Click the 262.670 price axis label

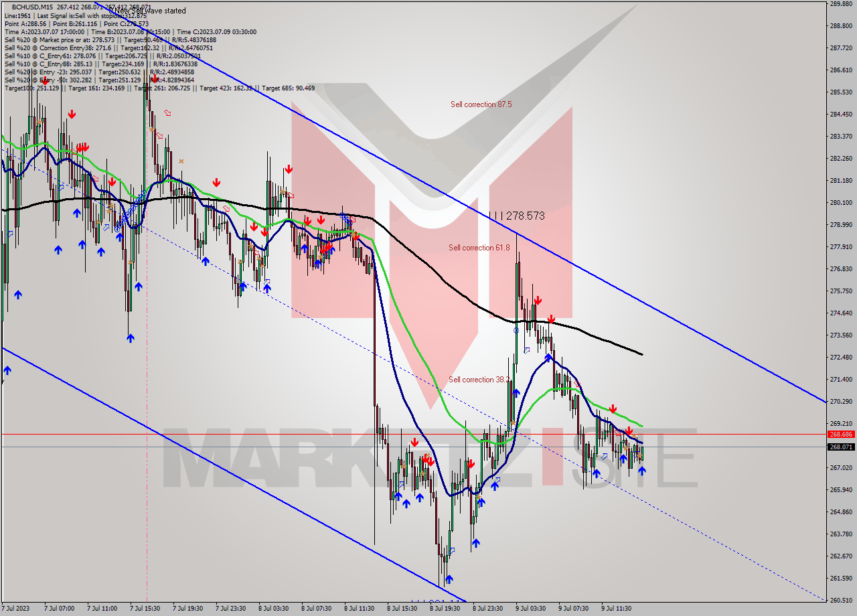840,556
